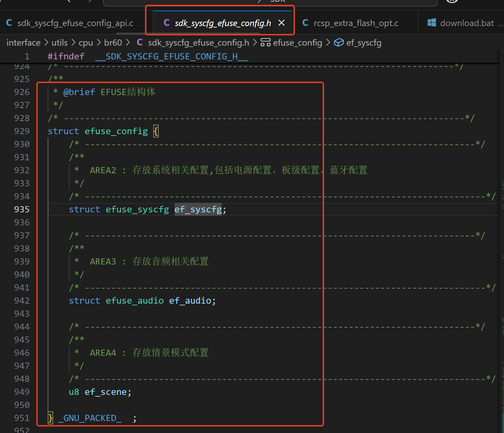Click the efuse_syscfg type name on line 935

pyautogui.click(x=137, y=209)
